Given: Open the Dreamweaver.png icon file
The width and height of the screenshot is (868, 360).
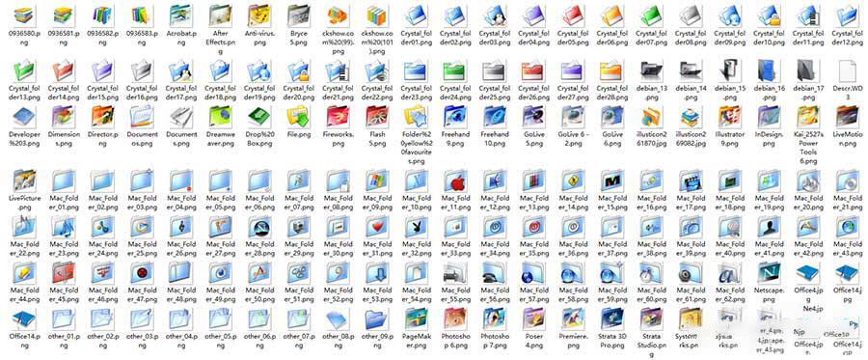Looking at the screenshot, I should point(220,117).
